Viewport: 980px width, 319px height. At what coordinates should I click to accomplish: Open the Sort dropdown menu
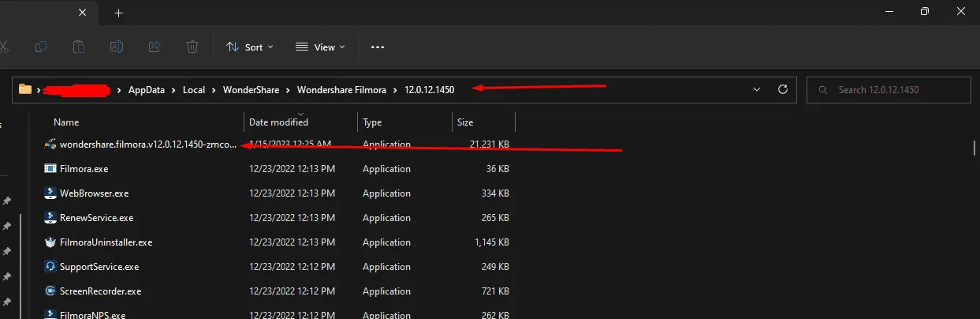(x=250, y=47)
